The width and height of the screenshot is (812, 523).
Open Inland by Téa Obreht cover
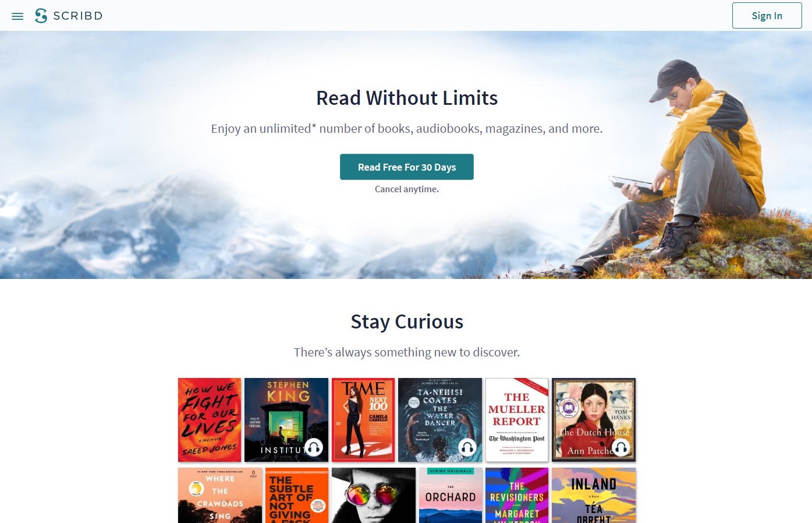pyautogui.click(x=594, y=495)
